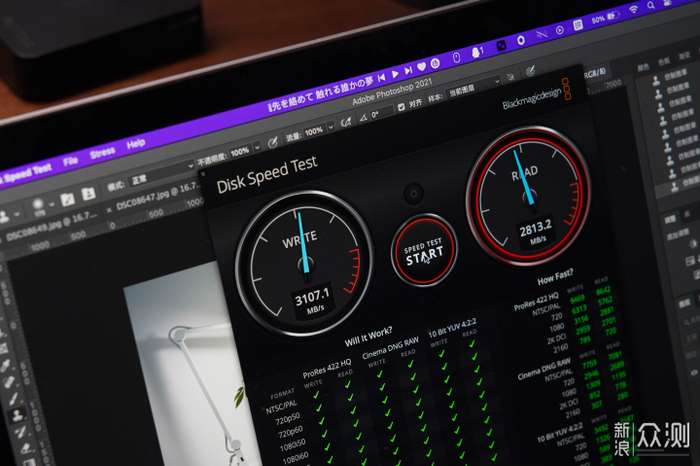Select the Healing Brush bandage tool

coord(9,382)
